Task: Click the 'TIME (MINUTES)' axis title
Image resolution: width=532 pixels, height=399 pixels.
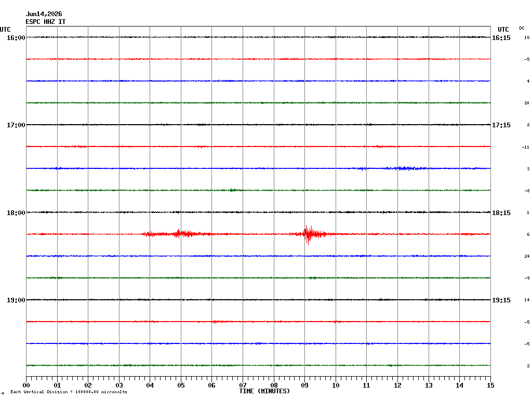Action: (264, 391)
